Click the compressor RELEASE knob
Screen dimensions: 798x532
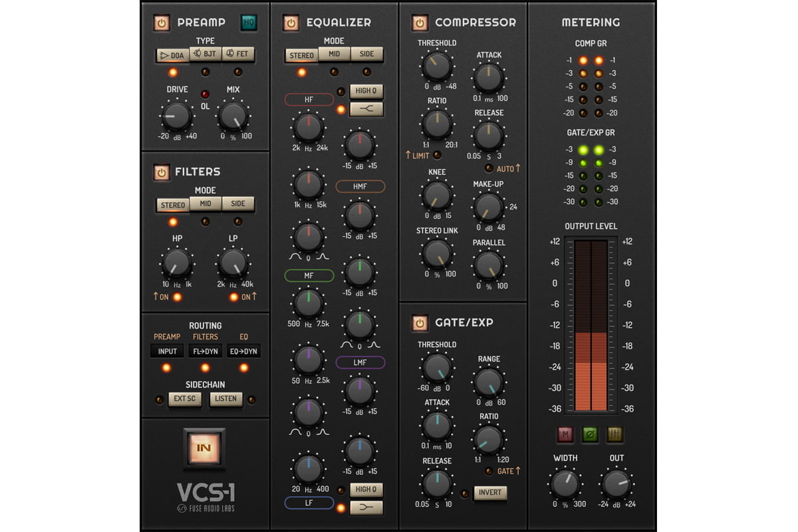click(489, 136)
